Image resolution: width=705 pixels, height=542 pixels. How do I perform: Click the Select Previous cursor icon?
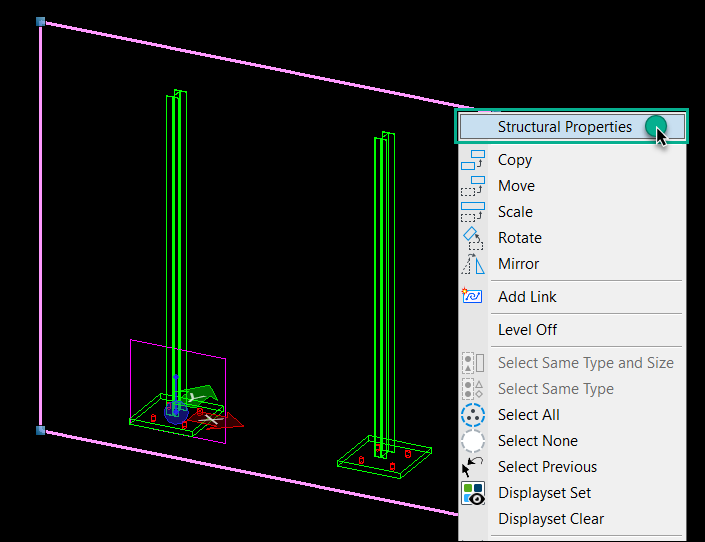point(472,467)
